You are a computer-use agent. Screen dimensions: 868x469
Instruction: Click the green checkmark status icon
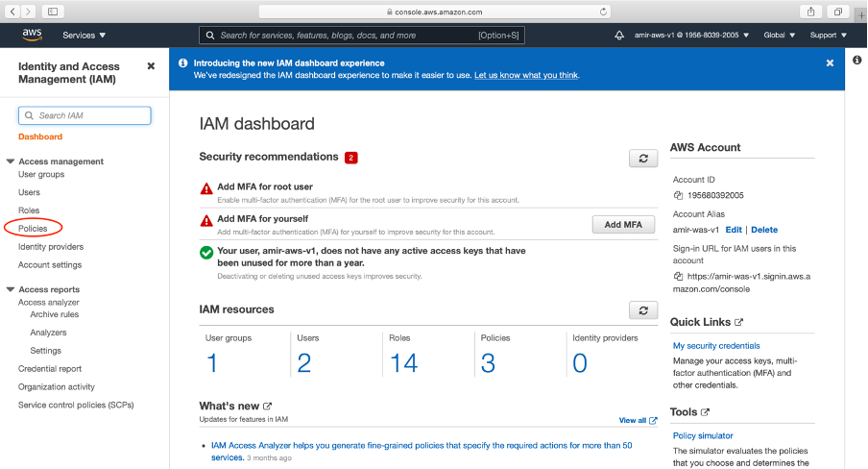click(x=206, y=253)
